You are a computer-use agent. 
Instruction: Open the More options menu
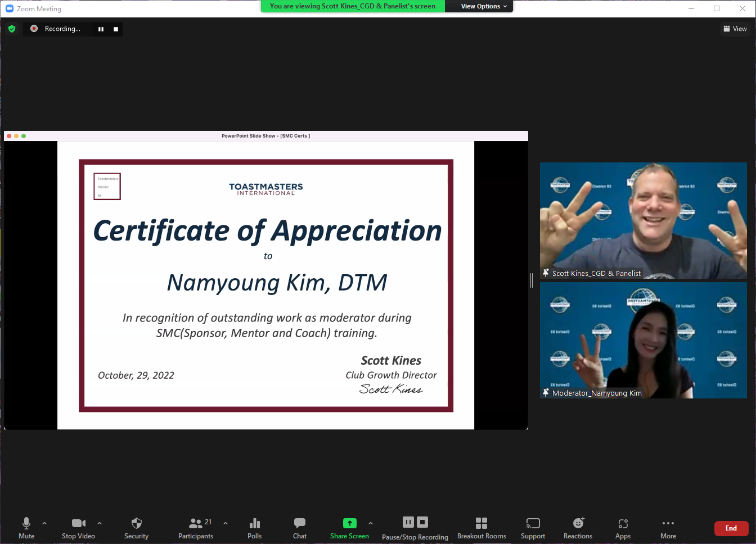(668, 528)
